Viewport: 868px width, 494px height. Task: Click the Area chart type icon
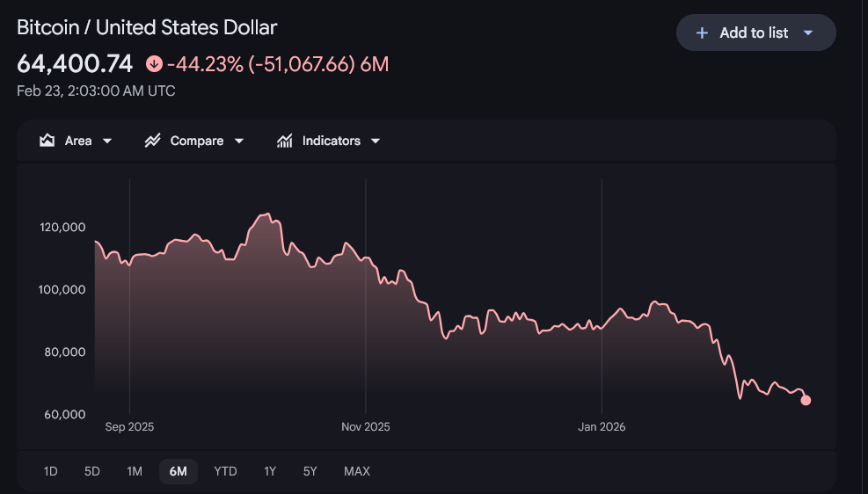click(47, 141)
